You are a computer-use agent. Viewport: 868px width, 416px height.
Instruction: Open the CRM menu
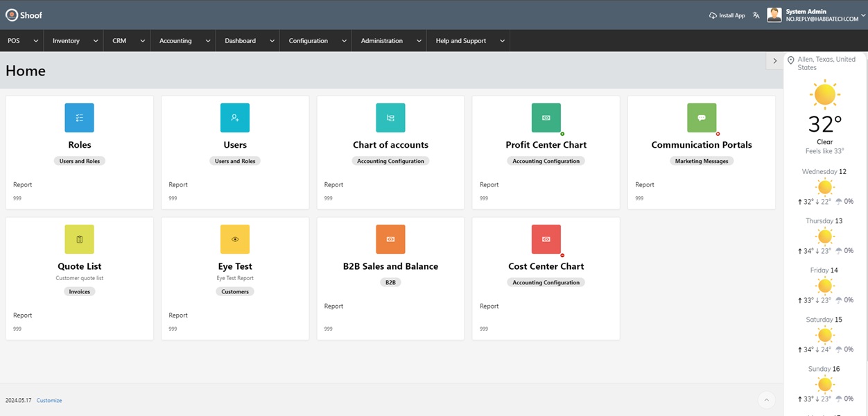[119, 41]
